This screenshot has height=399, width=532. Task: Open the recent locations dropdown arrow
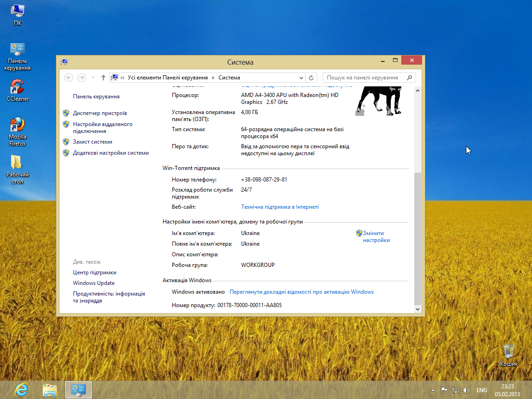point(93,78)
